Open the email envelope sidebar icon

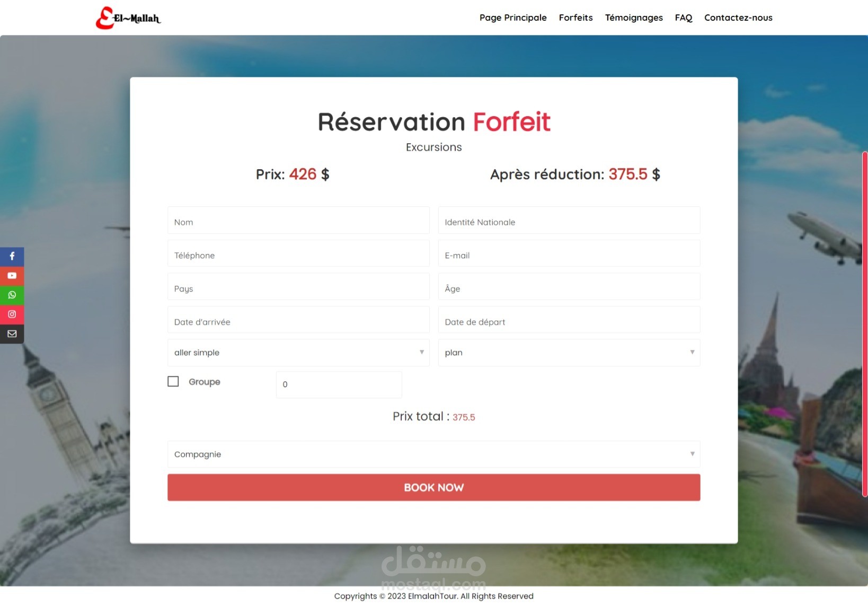(12, 334)
